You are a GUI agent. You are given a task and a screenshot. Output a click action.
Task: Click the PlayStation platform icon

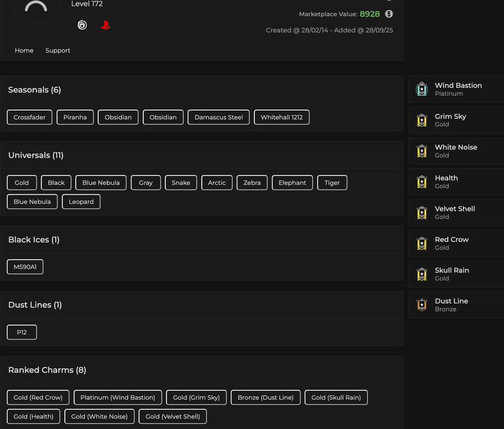[105, 25]
